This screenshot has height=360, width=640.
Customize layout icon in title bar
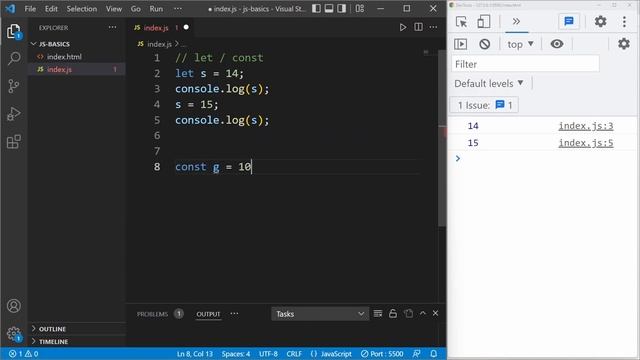(x=360, y=9)
